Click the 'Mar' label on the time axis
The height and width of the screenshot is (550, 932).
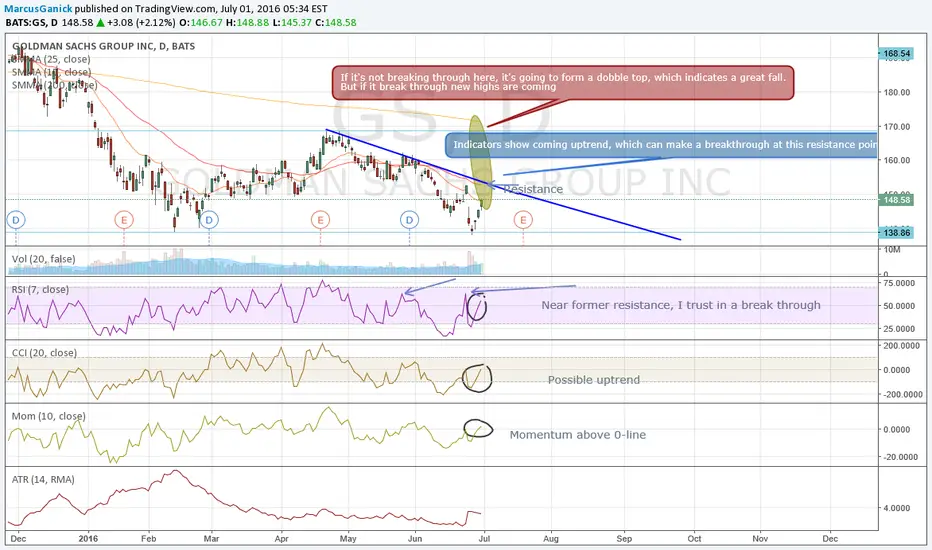[211, 539]
